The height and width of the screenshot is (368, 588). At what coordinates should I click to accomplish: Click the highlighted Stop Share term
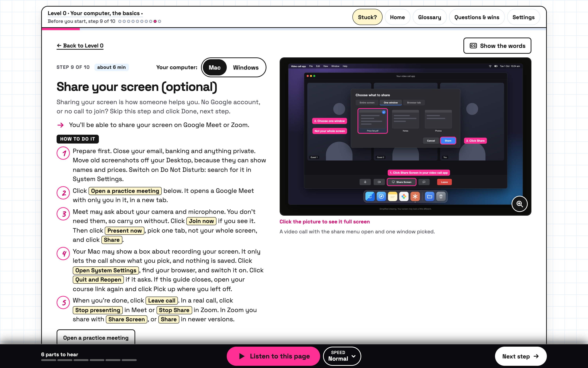(174, 310)
